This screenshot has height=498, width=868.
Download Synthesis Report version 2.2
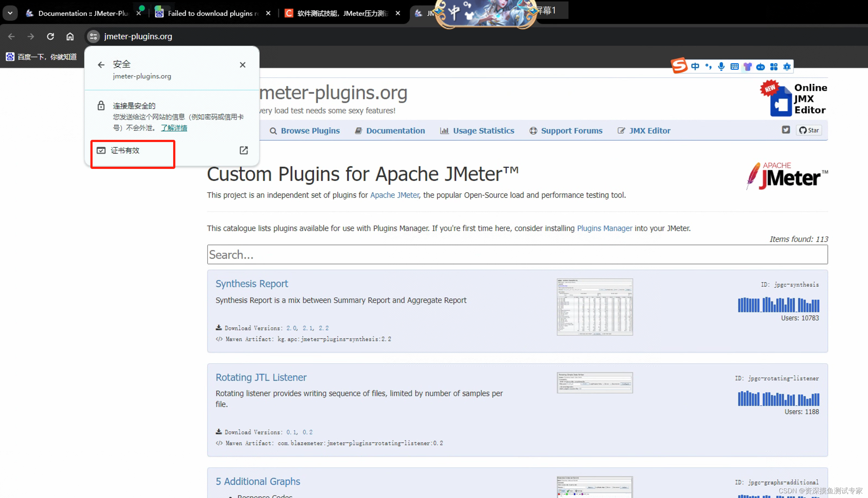(324, 328)
